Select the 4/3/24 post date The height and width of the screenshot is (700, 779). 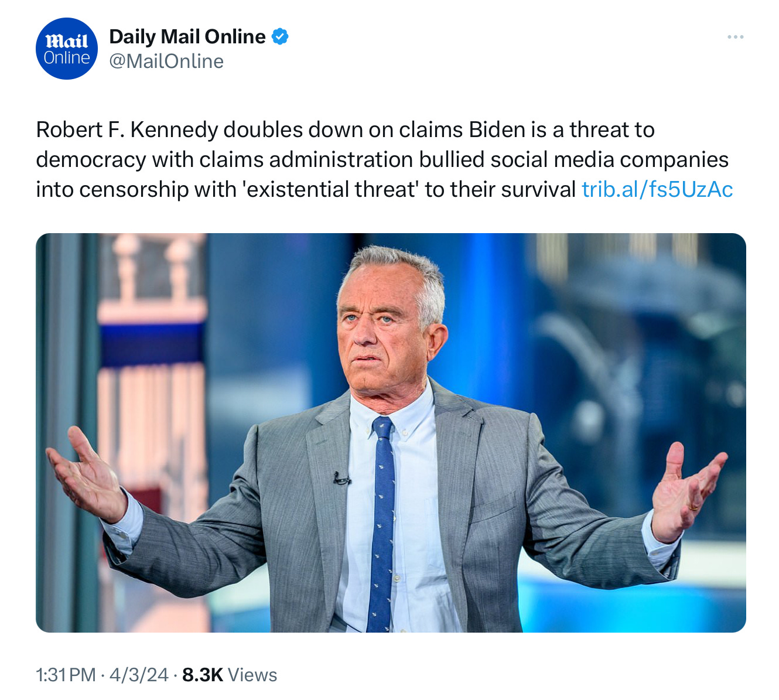139,675
